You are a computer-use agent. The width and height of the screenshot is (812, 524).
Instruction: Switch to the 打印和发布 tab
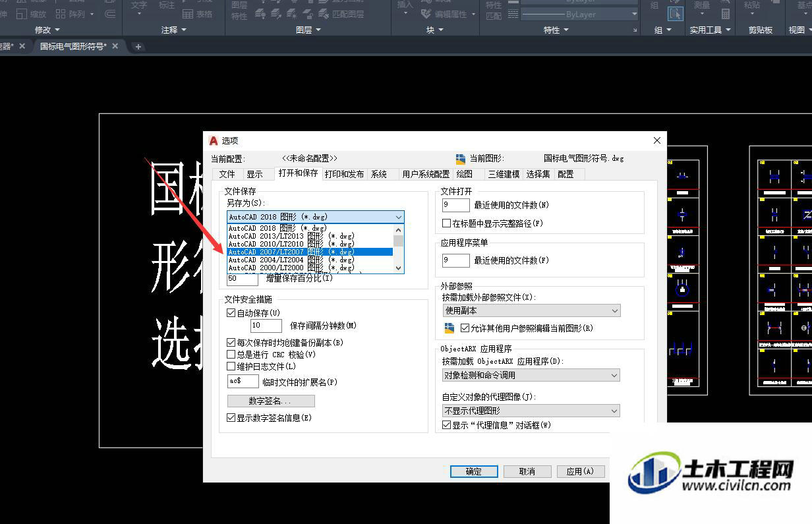tap(344, 174)
